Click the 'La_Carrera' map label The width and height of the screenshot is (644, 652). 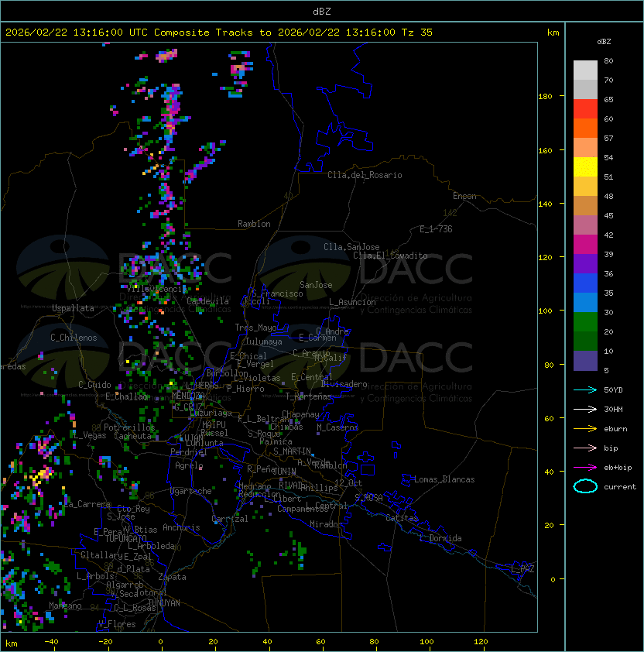coord(87,504)
